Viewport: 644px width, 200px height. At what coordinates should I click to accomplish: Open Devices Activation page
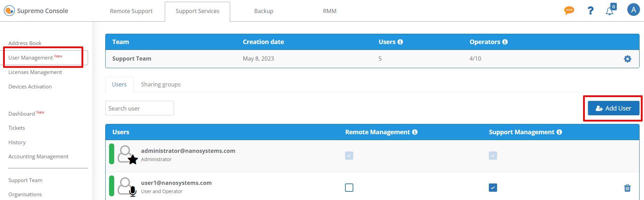tap(30, 86)
